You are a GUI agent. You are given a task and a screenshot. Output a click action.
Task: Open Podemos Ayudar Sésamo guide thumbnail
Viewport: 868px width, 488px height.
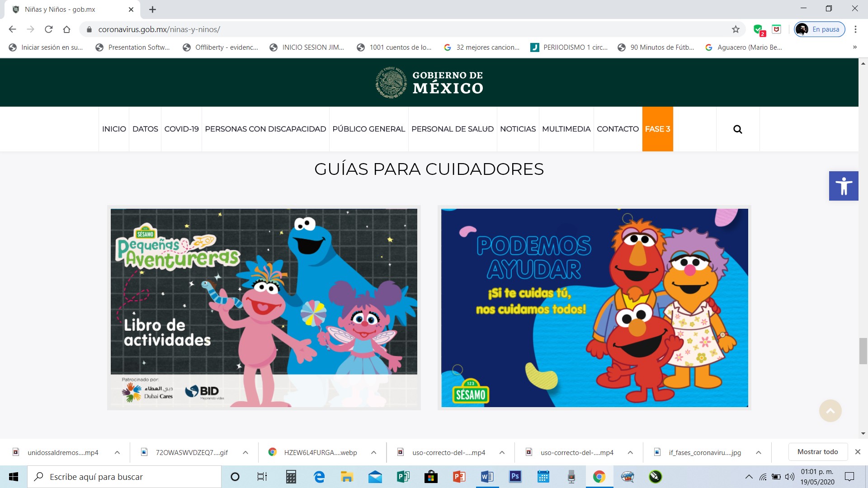(594, 308)
